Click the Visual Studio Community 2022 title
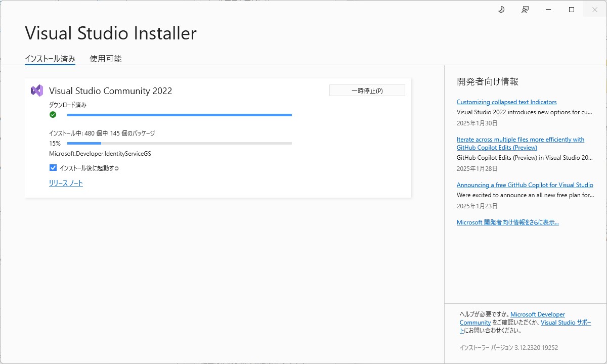The image size is (607, 364). pyautogui.click(x=110, y=91)
